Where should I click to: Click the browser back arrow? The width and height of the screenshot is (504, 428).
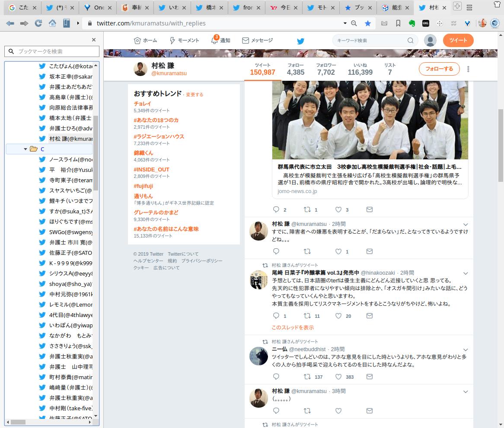coord(10,23)
